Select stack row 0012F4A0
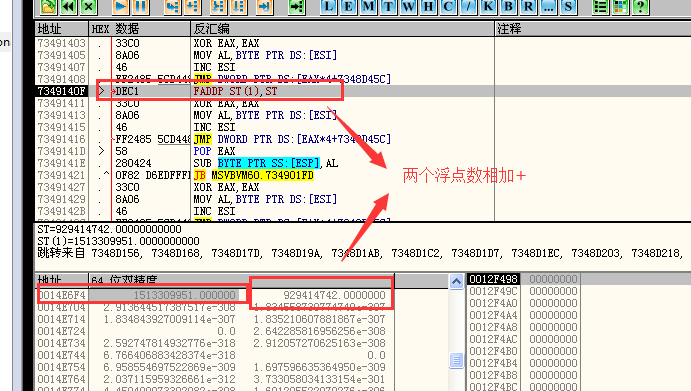This screenshot has width=691, height=391. [524, 303]
